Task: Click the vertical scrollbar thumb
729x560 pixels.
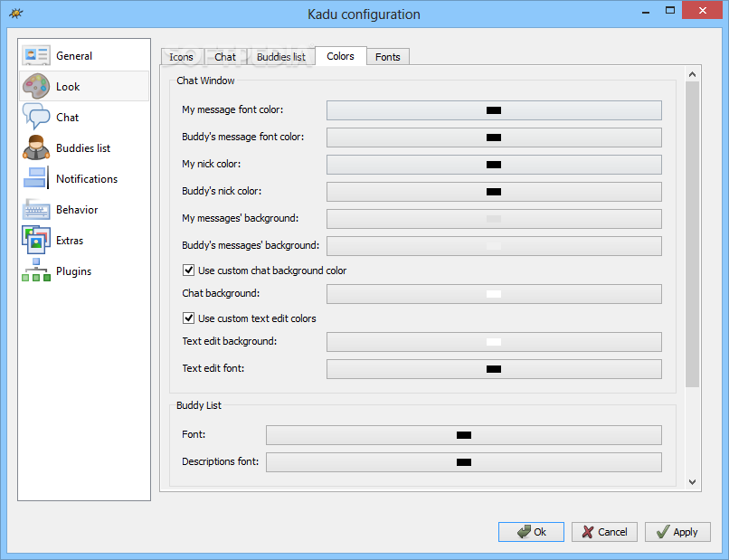Action: [692, 234]
